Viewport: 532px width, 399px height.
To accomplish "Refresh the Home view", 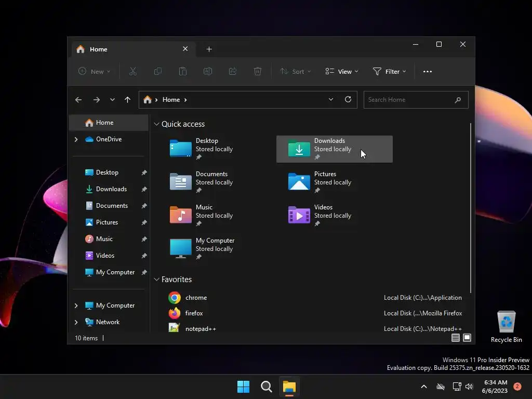I will [348, 99].
